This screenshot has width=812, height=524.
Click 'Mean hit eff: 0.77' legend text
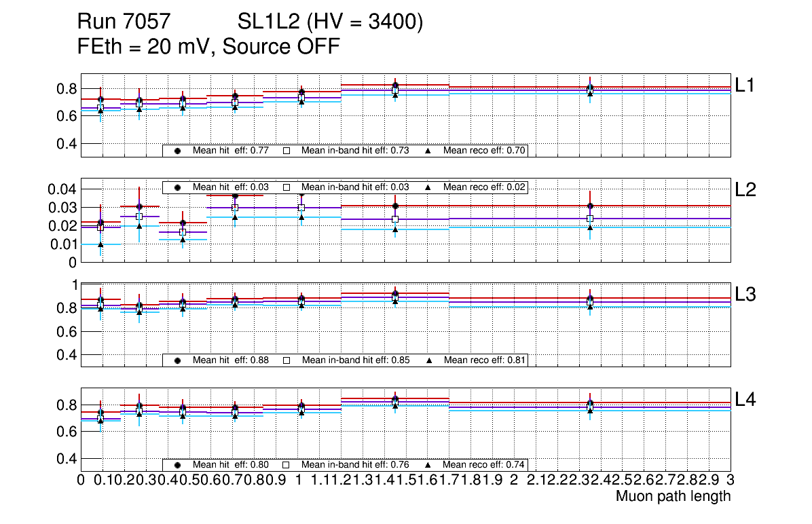click(231, 151)
